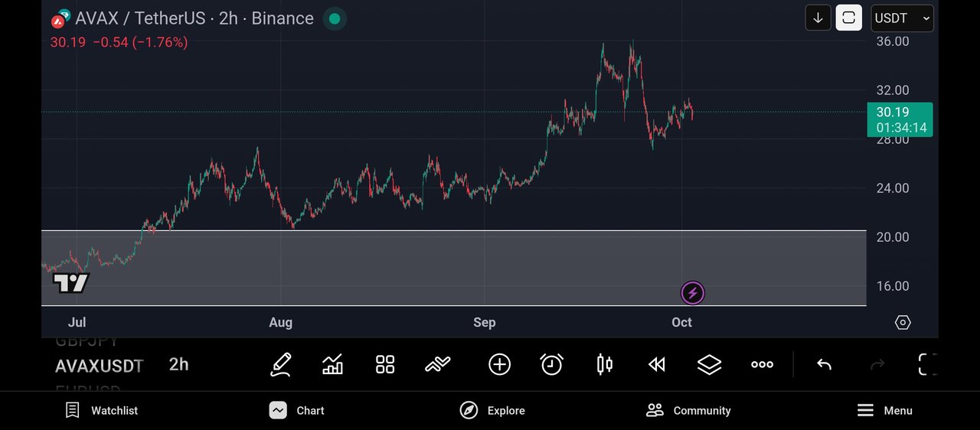
Task: Create an alert with the clock icon
Action: pyautogui.click(x=551, y=365)
